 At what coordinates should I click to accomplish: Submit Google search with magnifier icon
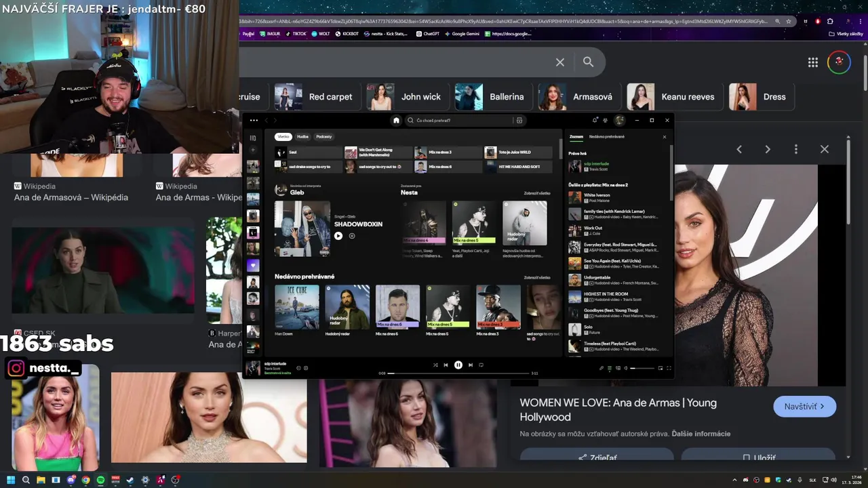589,62
